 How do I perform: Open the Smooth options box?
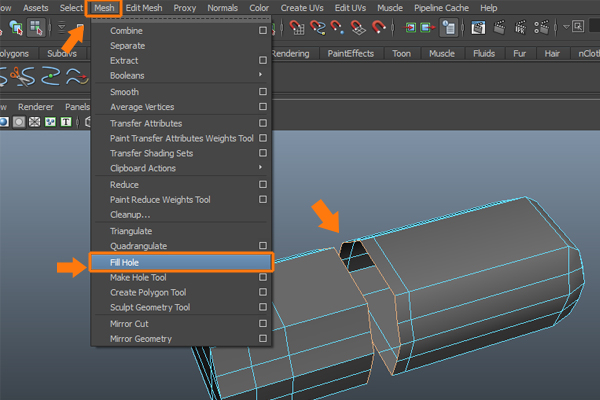click(262, 91)
